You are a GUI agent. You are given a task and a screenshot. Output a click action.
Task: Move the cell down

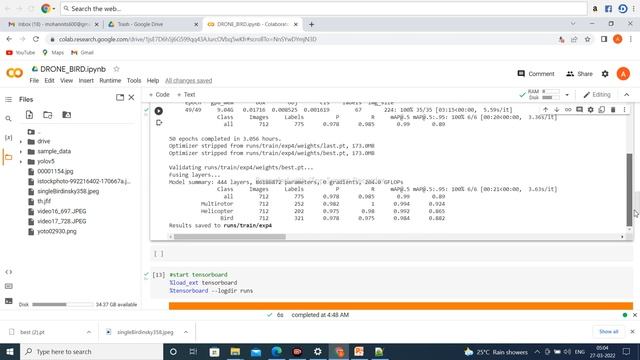tap(557, 109)
